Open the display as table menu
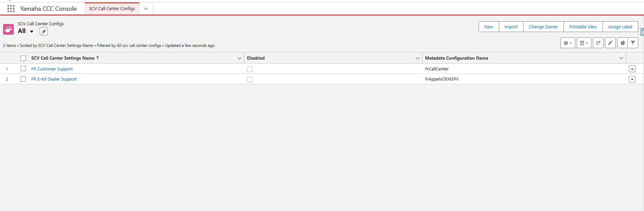644x211 pixels. [x=584, y=43]
